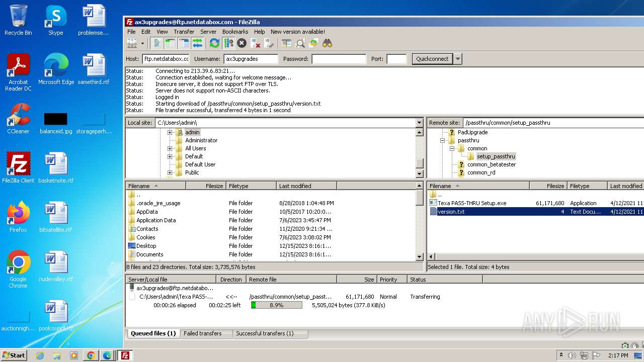644x362 pixels.
Task: Click the Host input field
Action: pyautogui.click(x=166, y=59)
